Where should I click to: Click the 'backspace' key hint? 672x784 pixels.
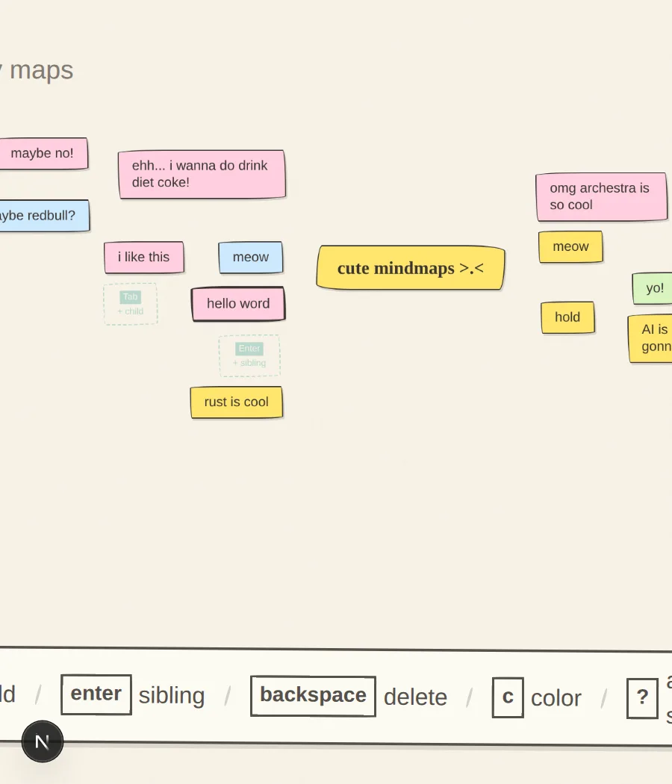[x=313, y=696]
